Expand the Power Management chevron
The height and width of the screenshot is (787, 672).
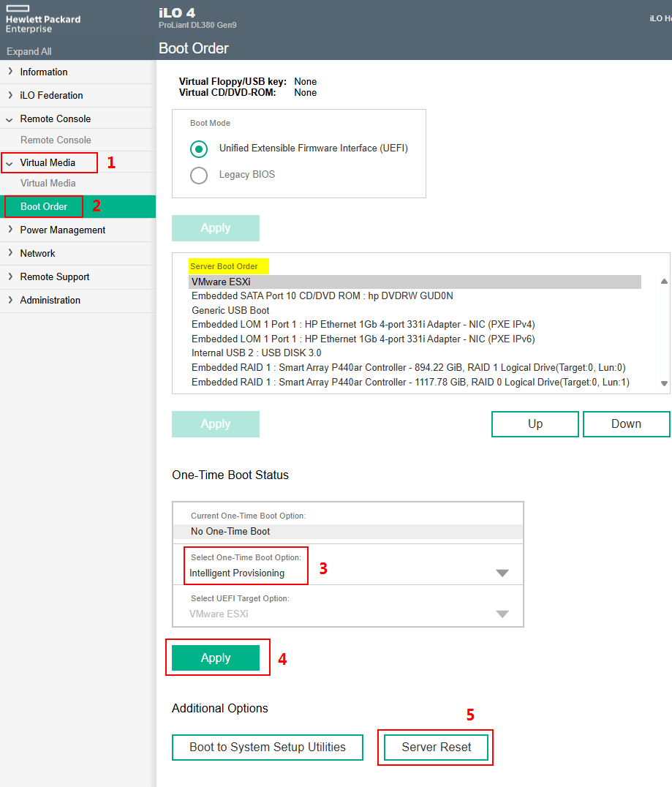(x=10, y=230)
